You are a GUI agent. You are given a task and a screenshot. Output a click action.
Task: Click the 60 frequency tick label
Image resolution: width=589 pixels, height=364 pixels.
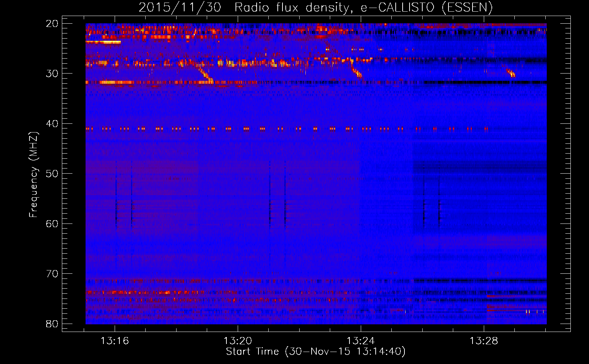[52, 224]
